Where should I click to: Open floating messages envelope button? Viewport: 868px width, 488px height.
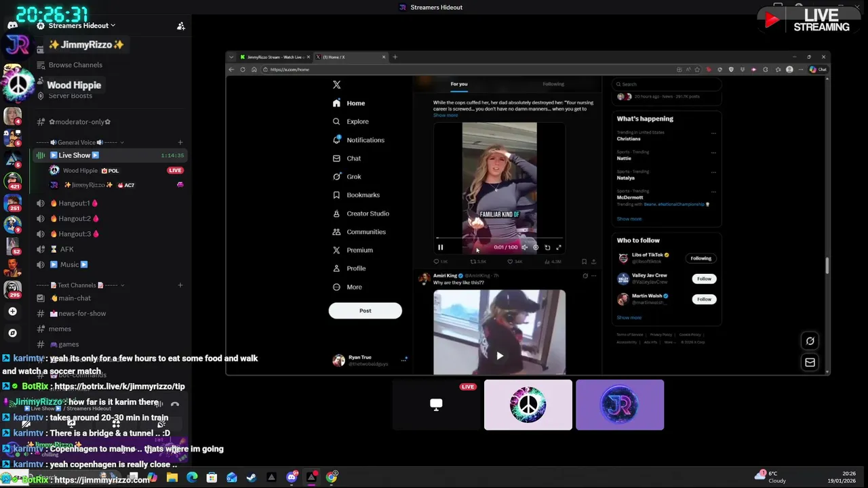point(810,363)
